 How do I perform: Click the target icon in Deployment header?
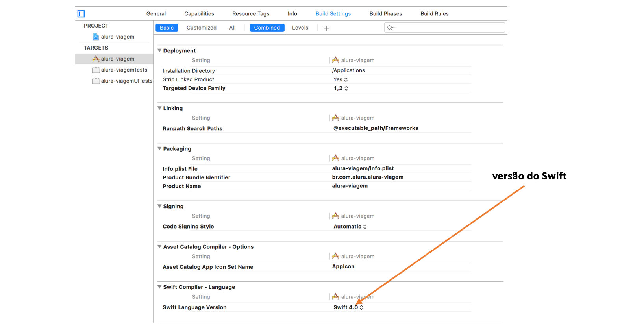[x=335, y=60]
